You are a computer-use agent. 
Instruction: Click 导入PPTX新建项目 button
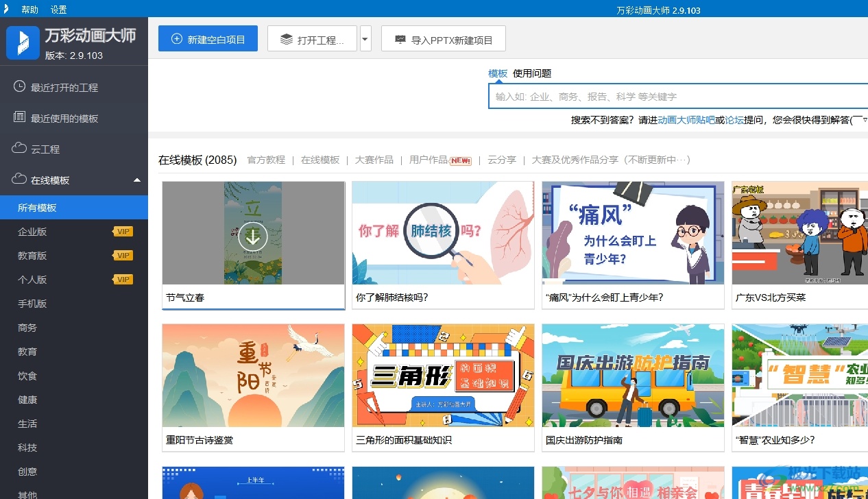[444, 39]
